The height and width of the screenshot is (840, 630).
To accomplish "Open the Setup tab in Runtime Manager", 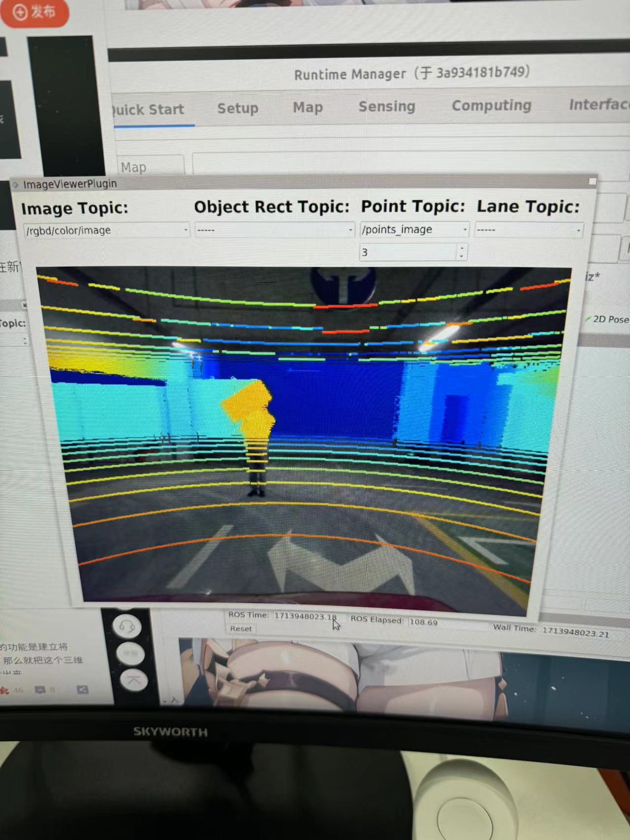I will tap(238, 108).
